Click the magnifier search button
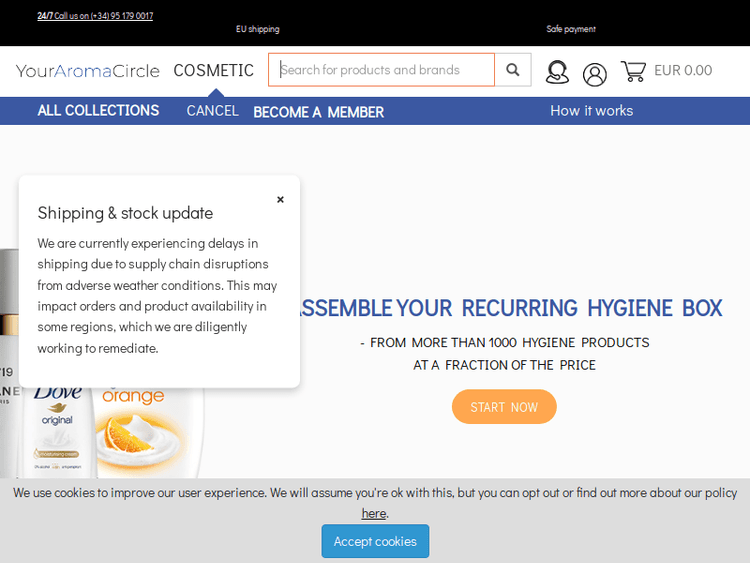The image size is (750, 563). 513,70
